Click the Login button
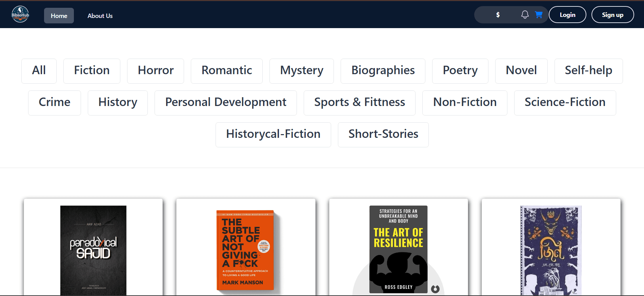 (x=567, y=15)
